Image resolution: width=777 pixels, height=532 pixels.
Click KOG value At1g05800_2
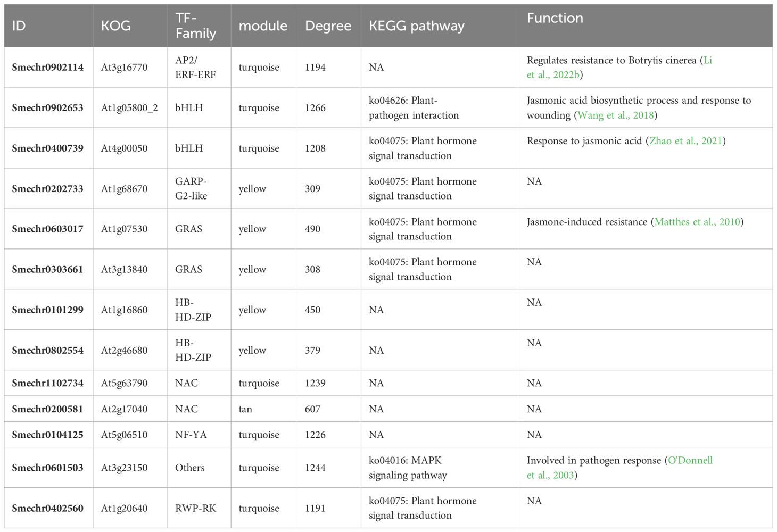[x=129, y=108]
